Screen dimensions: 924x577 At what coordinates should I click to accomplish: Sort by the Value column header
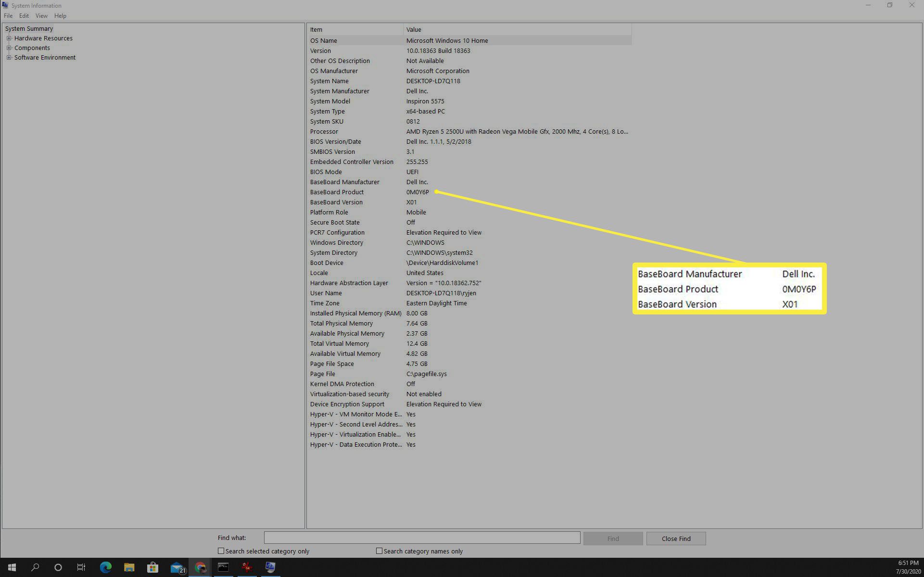[x=518, y=29]
